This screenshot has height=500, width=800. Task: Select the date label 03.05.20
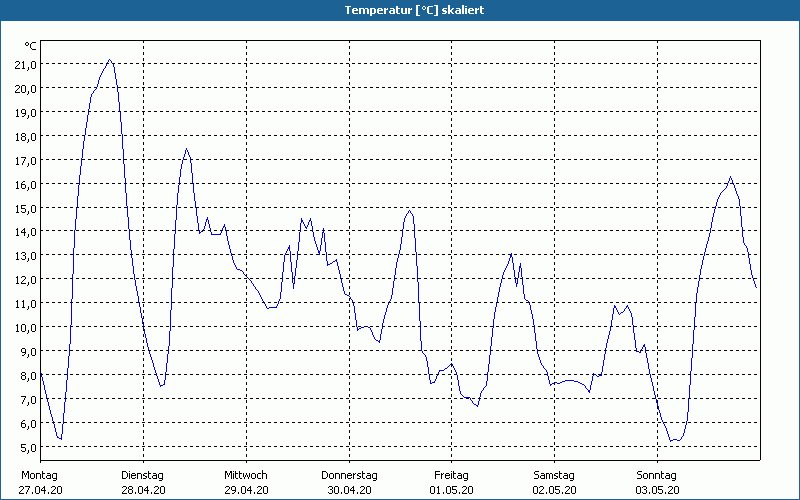(x=657, y=490)
